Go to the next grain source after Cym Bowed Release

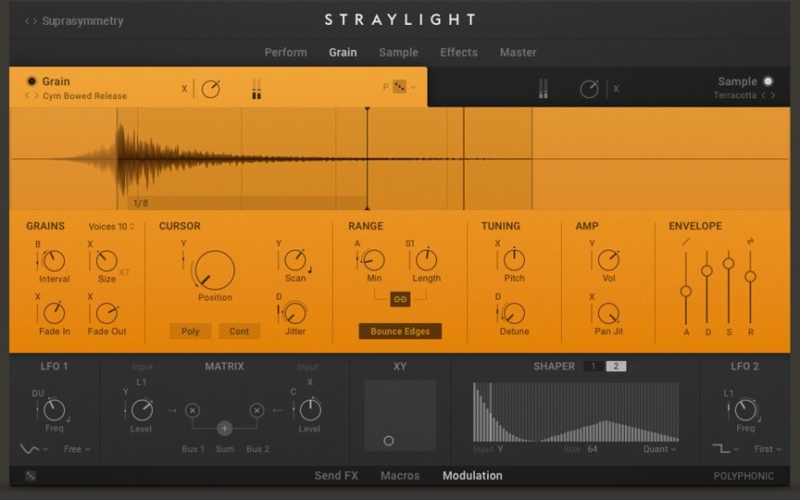pyautogui.click(x=36, y=96)
